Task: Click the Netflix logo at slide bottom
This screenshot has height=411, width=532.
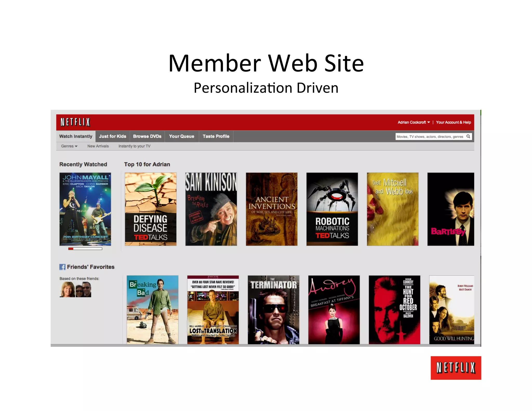Action: (456, 368)
